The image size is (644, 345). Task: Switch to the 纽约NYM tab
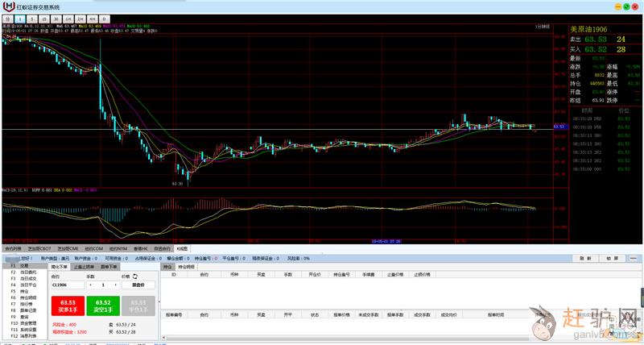pos(118,249)
